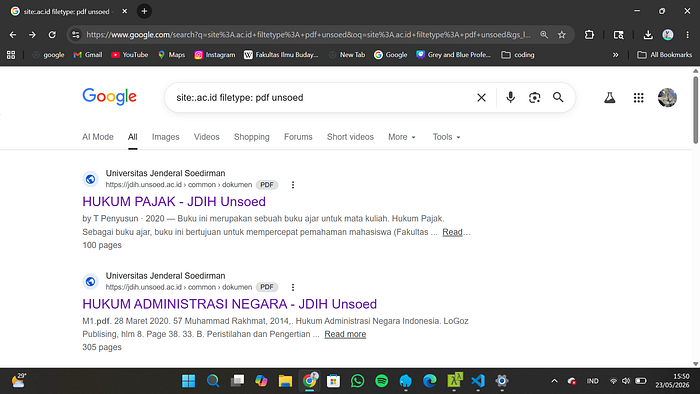
Task: Click the Google search input field
Action: click(x=321, y=98)
